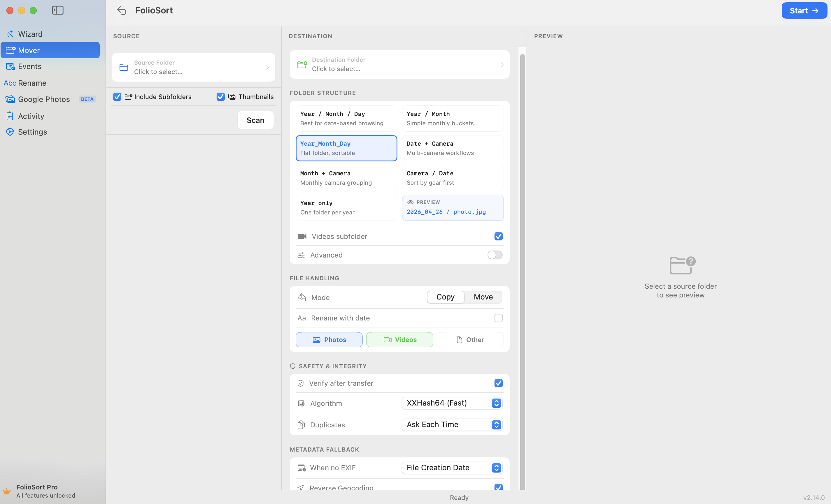
Task: Open the When no EXIF dropdown
Action: 452,468
